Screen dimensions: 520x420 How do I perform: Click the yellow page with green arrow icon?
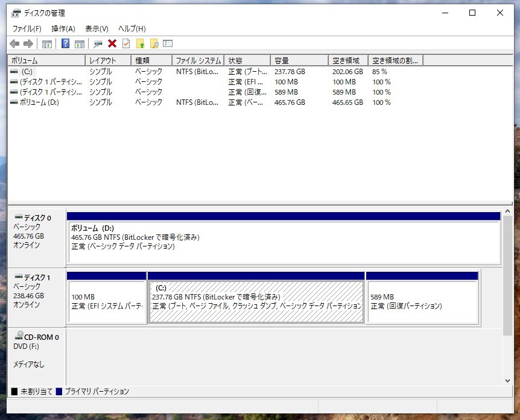141,43
